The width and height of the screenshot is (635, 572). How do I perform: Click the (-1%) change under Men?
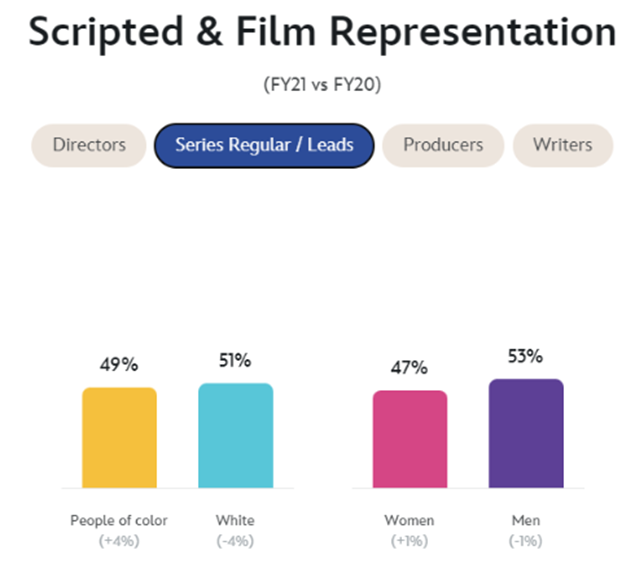pos(526,541)
